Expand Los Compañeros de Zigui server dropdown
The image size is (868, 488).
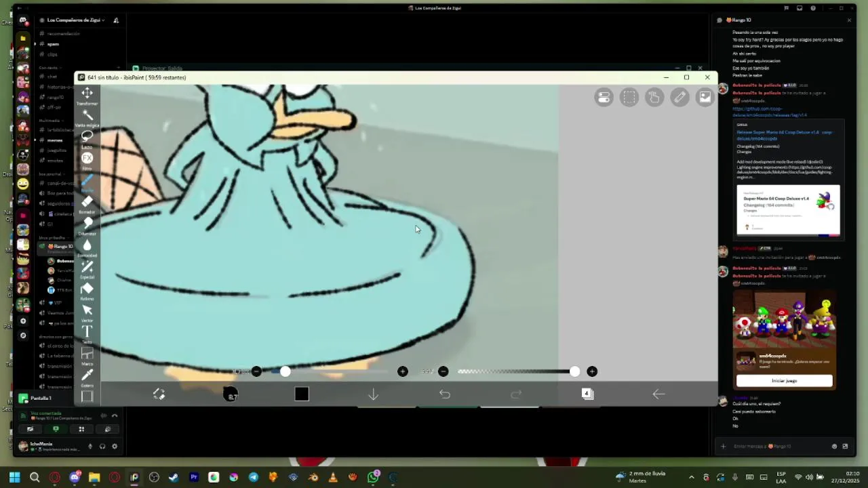point(75,20)
